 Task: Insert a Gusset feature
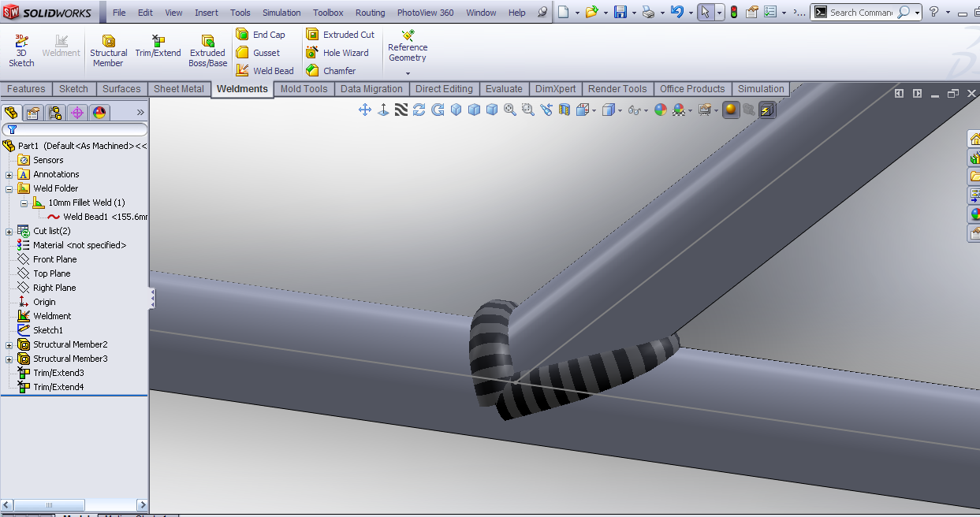click(258, 53)
